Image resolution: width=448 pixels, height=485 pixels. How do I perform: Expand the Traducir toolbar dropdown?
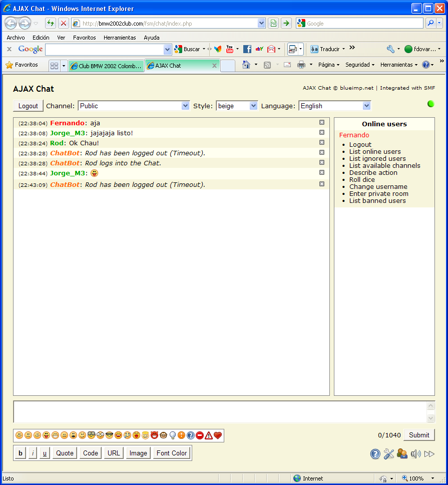click(343, 49)
